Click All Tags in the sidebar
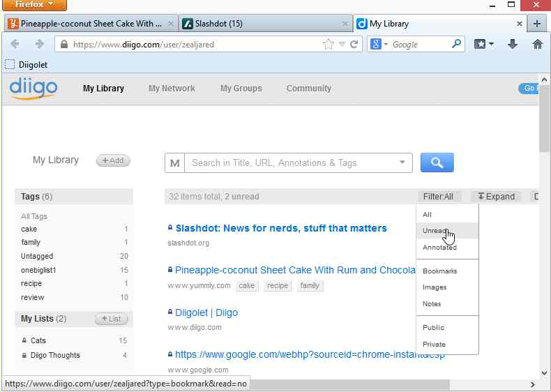The height and width of the screenshot is (392, 551). [x=34, y=216]
